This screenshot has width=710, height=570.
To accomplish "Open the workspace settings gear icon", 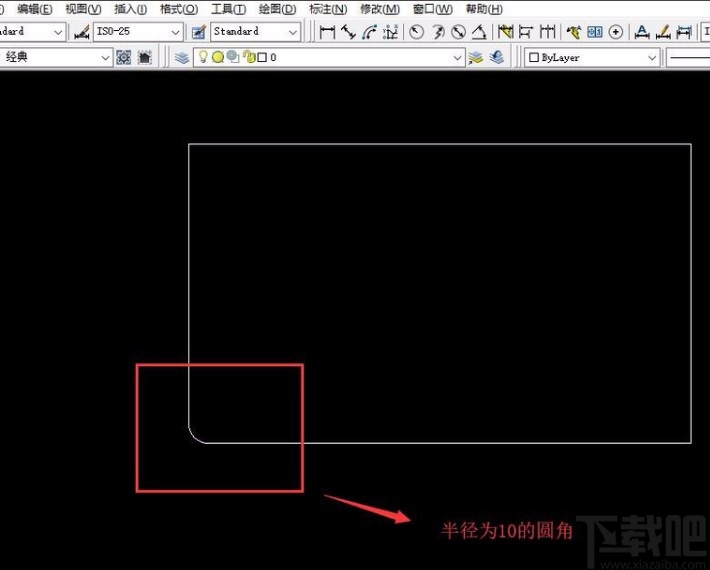I will coord(124,57).
